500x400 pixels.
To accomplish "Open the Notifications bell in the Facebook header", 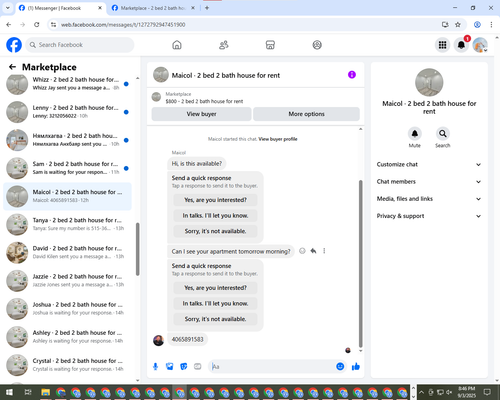I will click(x=461, y=45).
